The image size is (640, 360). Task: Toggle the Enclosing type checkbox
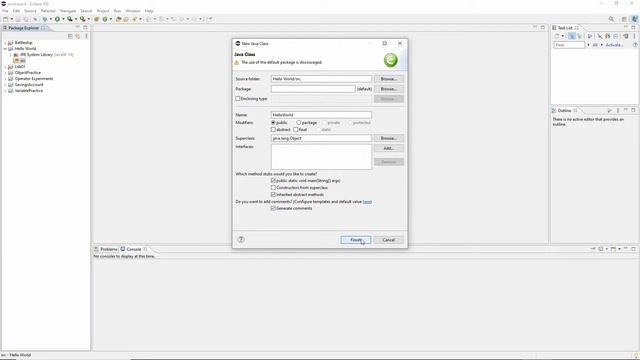pos(238,99)
